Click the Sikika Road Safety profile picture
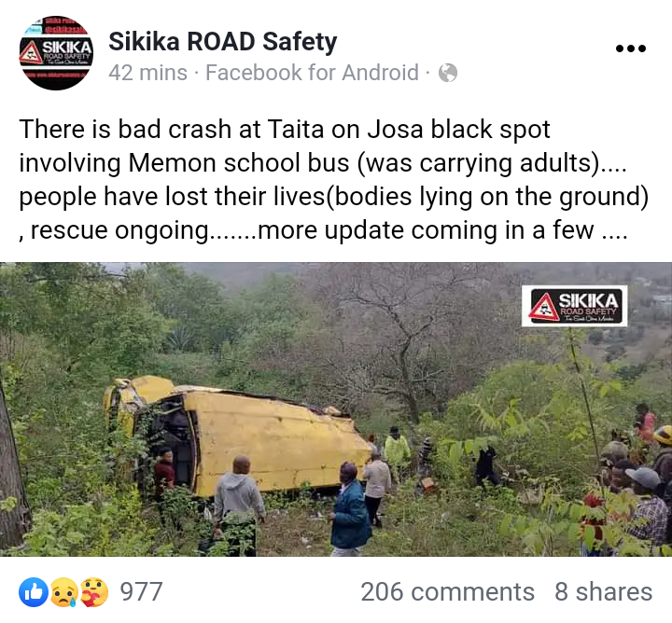Screen dimensions: 672x623 (56, 53)
